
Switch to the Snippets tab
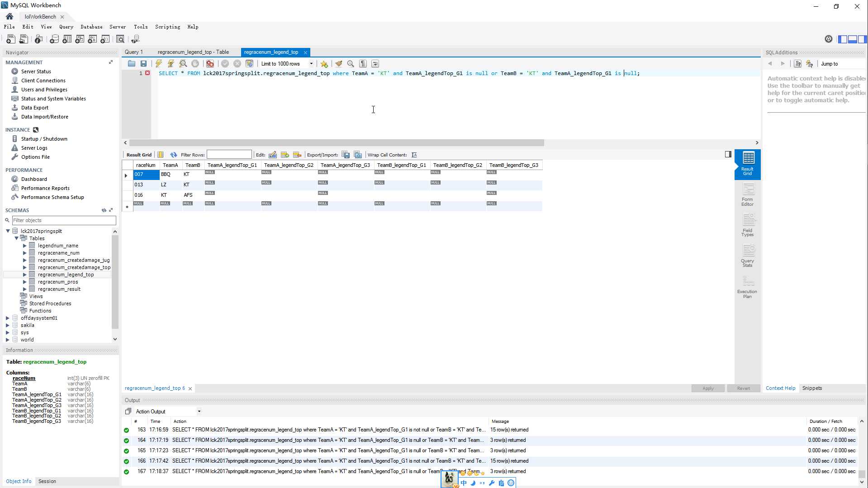coord(812,388)
